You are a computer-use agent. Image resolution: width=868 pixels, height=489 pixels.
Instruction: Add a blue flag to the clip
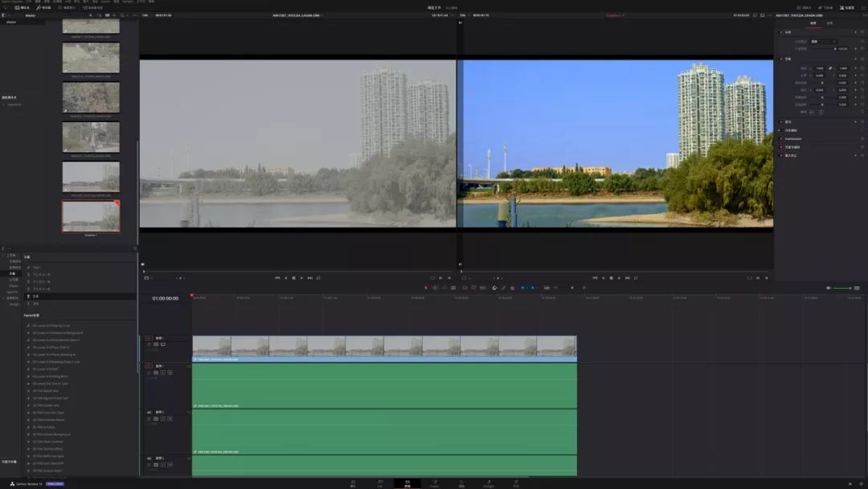click(x=522, y=288)
